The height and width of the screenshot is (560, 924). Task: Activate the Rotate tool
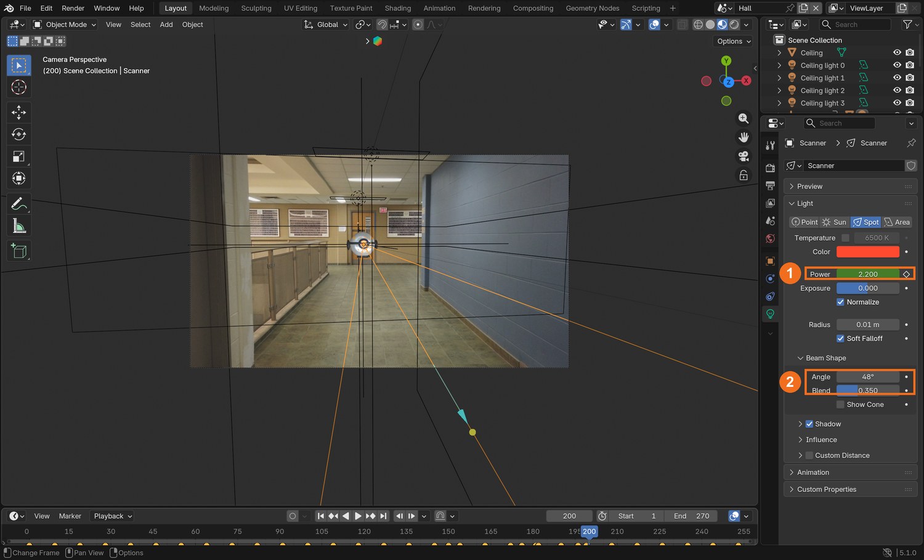point(19,134)
